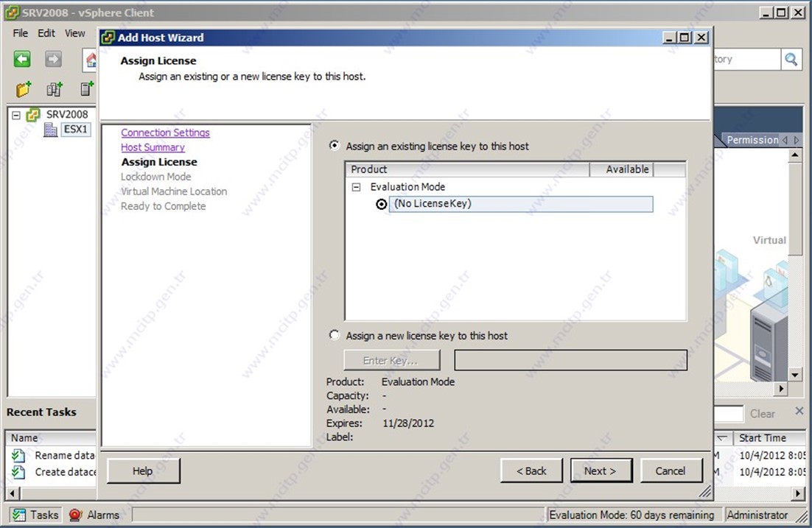Click the vSphere Client title bar icon
The image size is (812, 528).
(x=12, y=13)
